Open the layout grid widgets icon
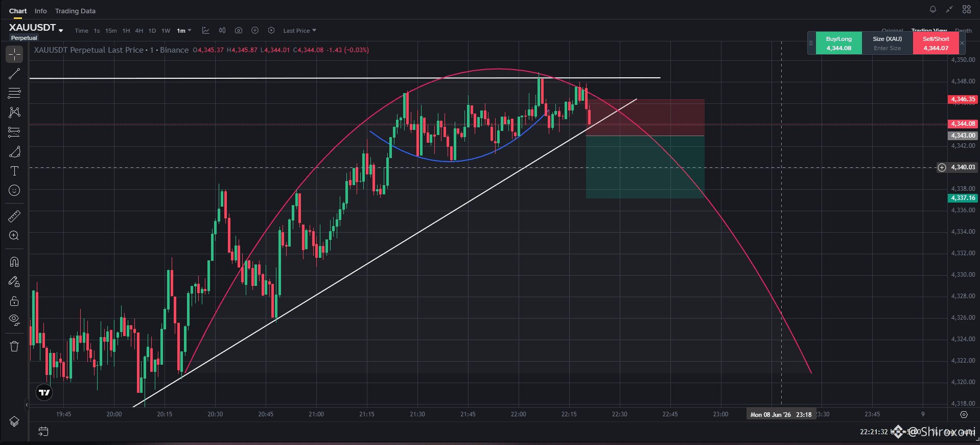The height and width of the screenshot is (445, 980). 967,9
